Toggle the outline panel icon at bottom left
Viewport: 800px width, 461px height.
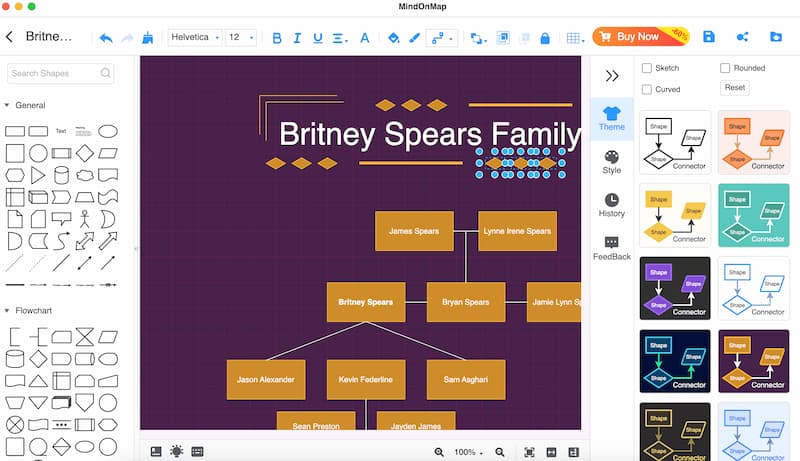(156, 451)
